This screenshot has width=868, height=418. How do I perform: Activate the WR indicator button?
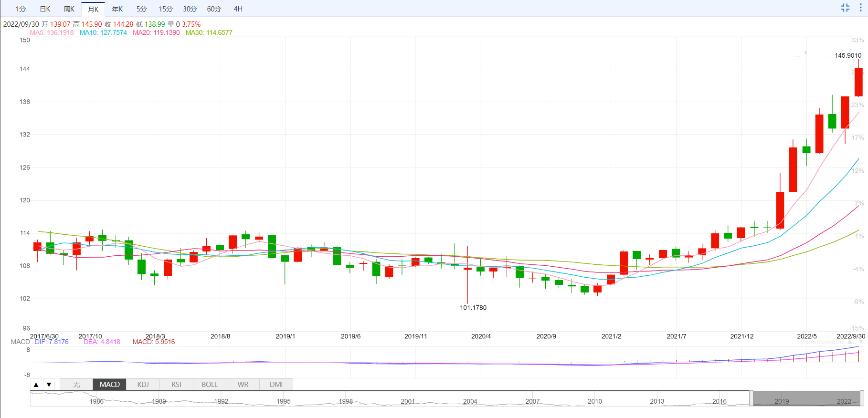pyautogui.click(x=243, y=385)
